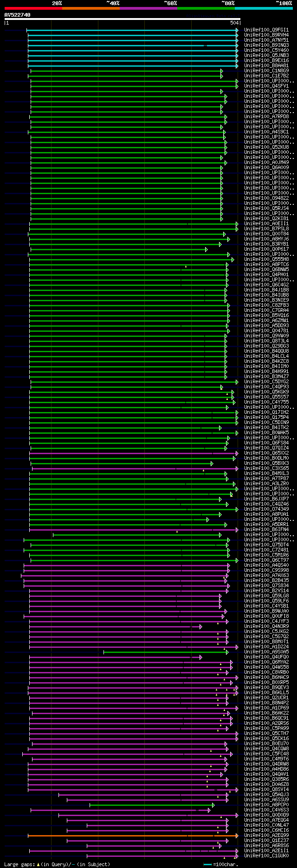The image size is (297, 868).
Task: Click label UniRef100_Q6CT97
Action: pyautogui.click(x=266, y=560)
